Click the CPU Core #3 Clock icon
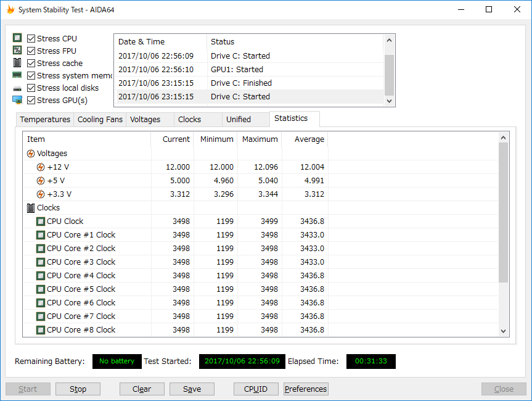The image size is (532, 401). [40, 262]
